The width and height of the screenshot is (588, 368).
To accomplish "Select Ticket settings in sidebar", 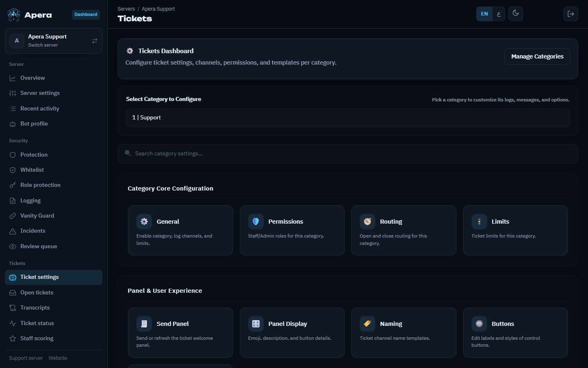I will pos(53,277).
